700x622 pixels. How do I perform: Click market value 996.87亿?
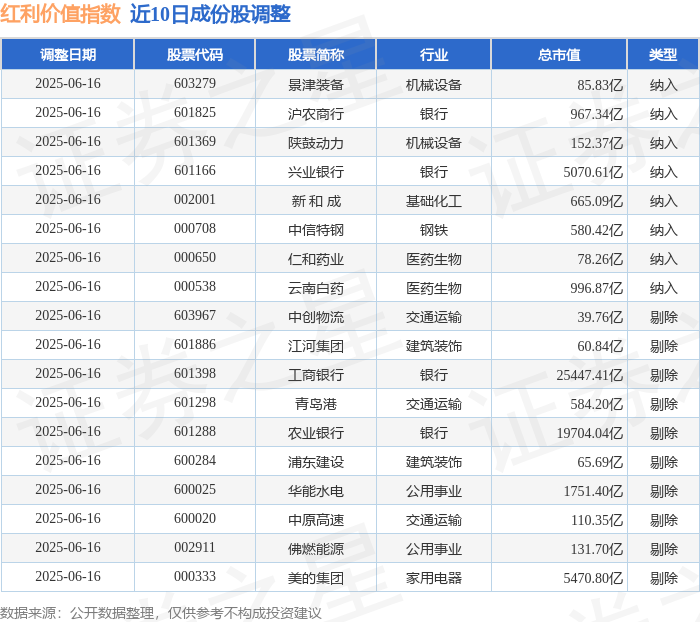[596, 288]
